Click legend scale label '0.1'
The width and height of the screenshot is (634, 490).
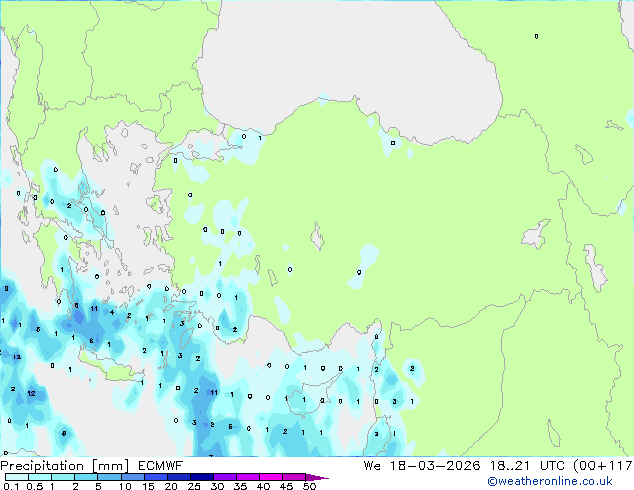click(x=11, y=486)
